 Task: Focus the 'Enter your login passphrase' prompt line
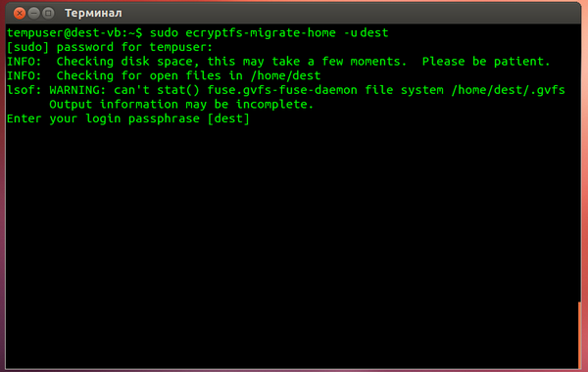click(128, 118)
